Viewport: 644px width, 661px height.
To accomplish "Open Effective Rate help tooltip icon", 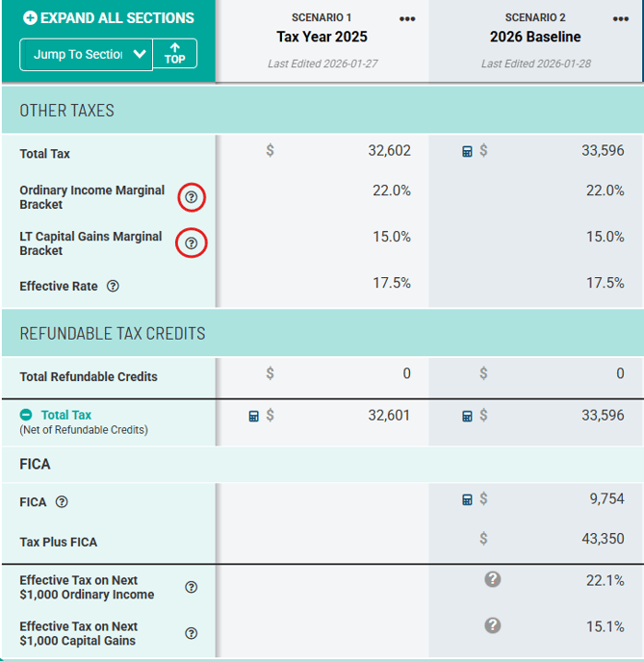I will point(113,286).
